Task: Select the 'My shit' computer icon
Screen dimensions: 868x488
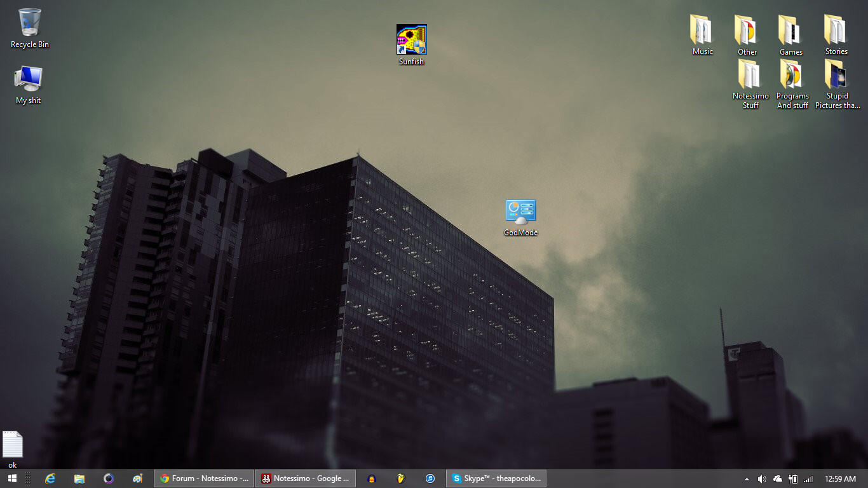Action: click(x=28, y=79)
